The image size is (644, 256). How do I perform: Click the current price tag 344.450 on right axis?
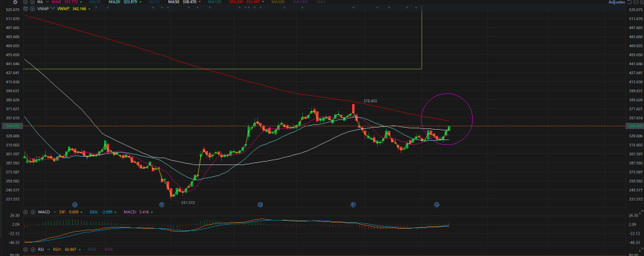[x=634, y=126]
